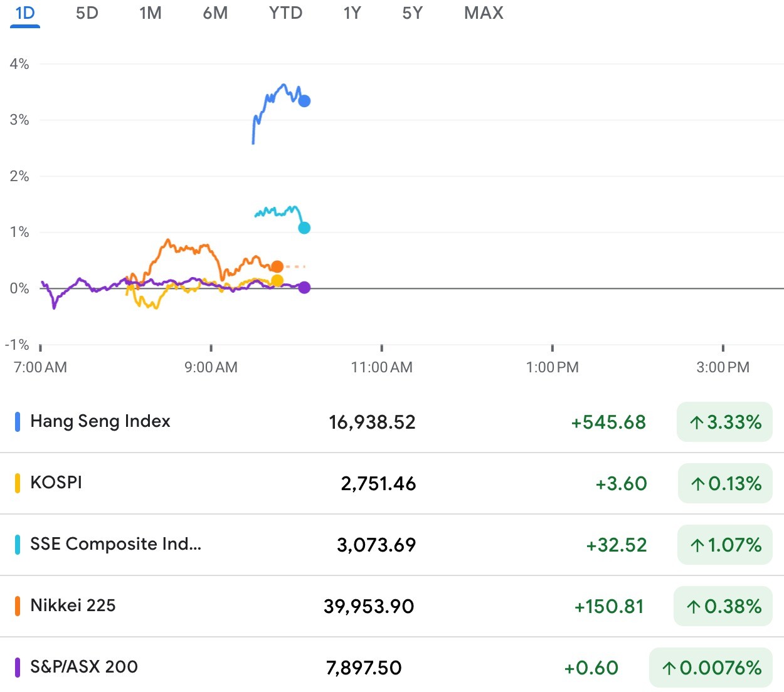Screen dimensions: 784x692
Task: Click the 9:00 AM axis label
Action: (211, 367)
